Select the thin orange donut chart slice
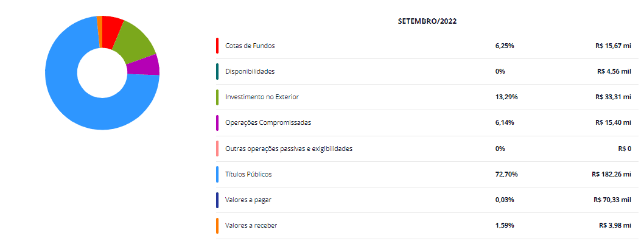Image resolution: width=644 pixels, height=252 pixels. point(100,32)
